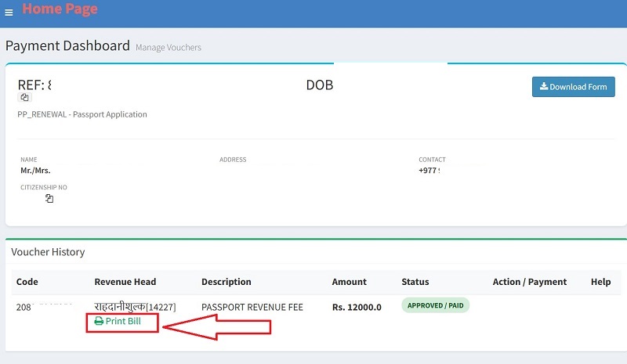The image size is (627, 364).
Task: Click the printer icon beside Print Bill
Action: coord(99,322)
